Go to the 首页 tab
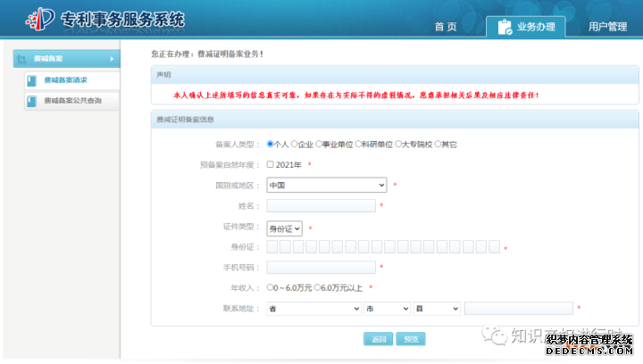The image size is (643, 364). pyautogui.click(x=446, y=27)
